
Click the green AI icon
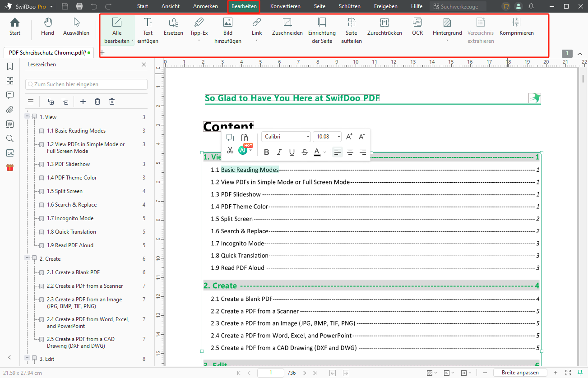point(243,151)
